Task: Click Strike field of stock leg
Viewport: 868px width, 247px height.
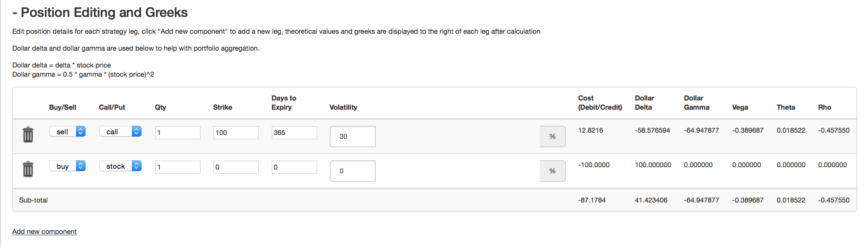Action: coord(236,167)
